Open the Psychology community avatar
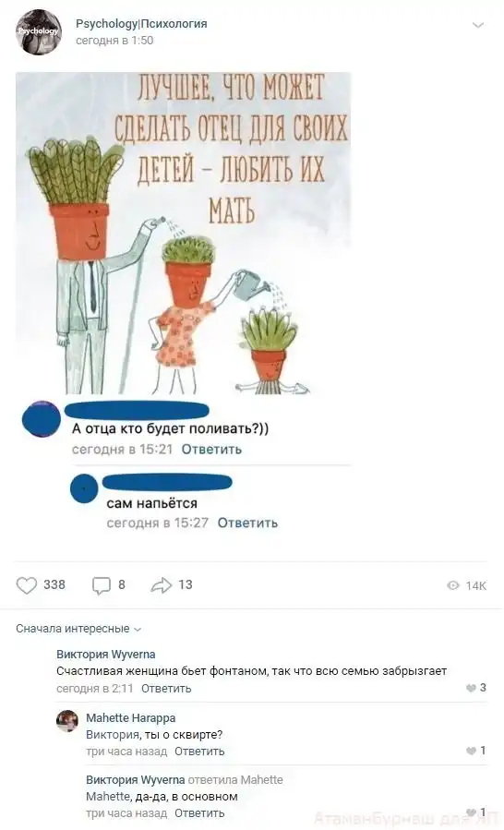Image resolution: width=504 pixels, height=830 pixels. [39, 31]
